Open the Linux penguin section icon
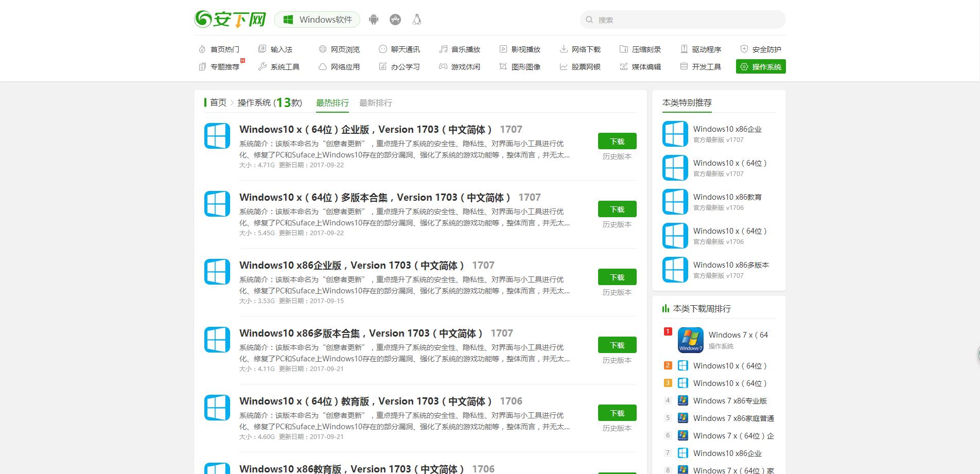Screen dimensions: 980x474 (417, 20)
